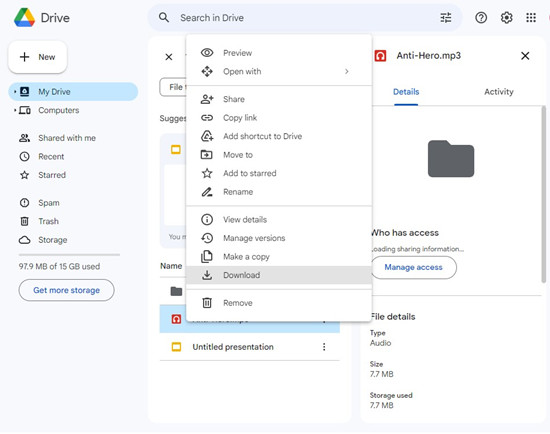Expand the My Drive tree arrow

[15, 92]
